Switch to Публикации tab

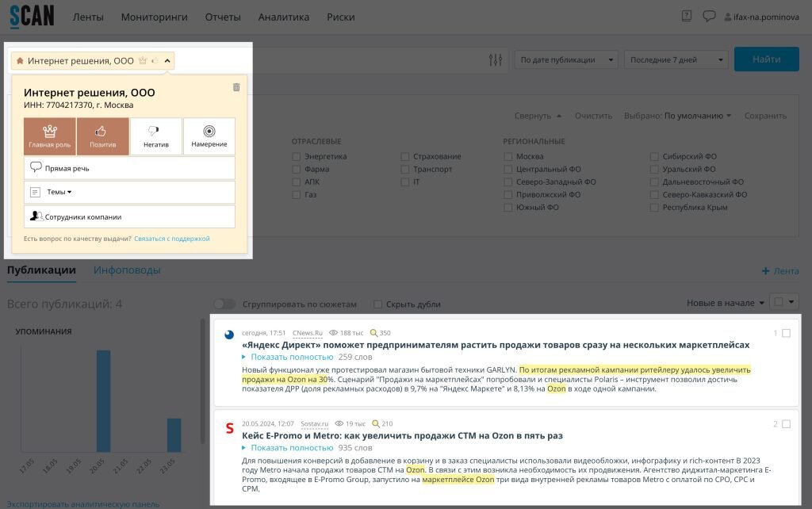click(41, 270)
